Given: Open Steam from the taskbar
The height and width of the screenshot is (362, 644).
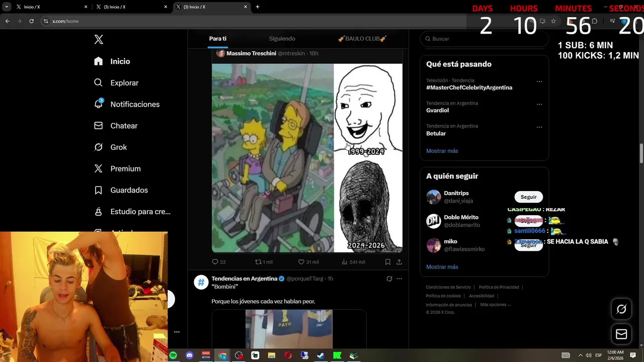Looking at the screenshot, I should 321,355.
